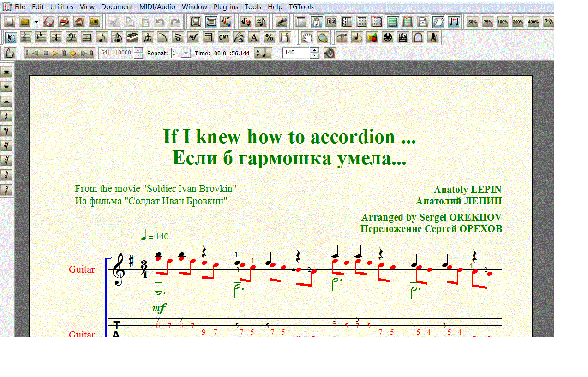Image resolution: width=588 pixels, height=377 pixels.
Task: Open the File menu
Action: (x=20, y=7)
